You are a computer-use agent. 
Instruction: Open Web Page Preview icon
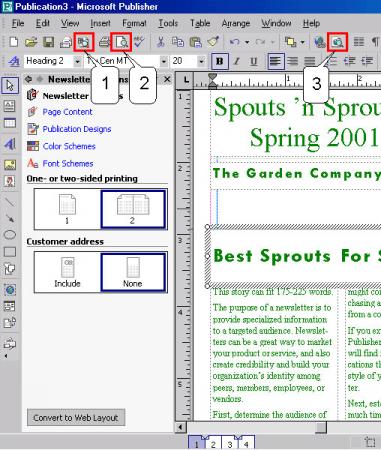338,42
